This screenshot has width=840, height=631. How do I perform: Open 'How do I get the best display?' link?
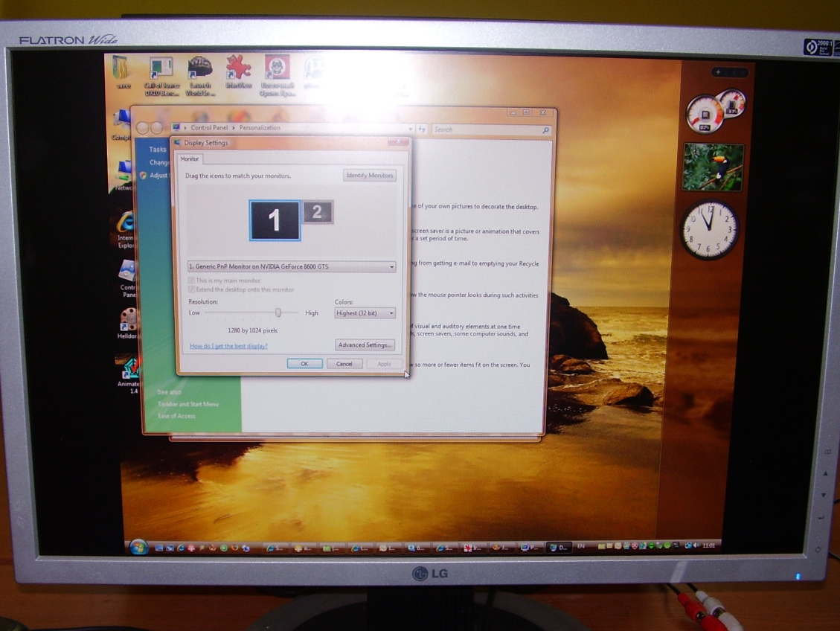coord(228,346)
